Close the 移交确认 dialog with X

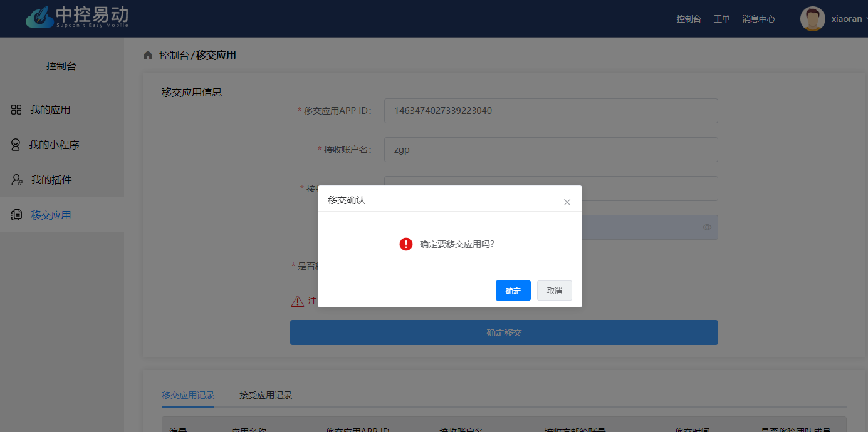567,202
